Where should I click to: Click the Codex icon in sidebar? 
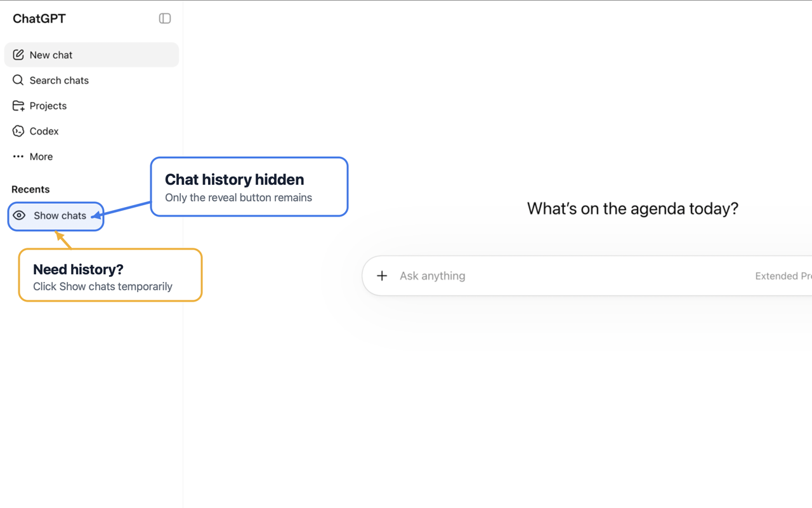coord(18,131)
